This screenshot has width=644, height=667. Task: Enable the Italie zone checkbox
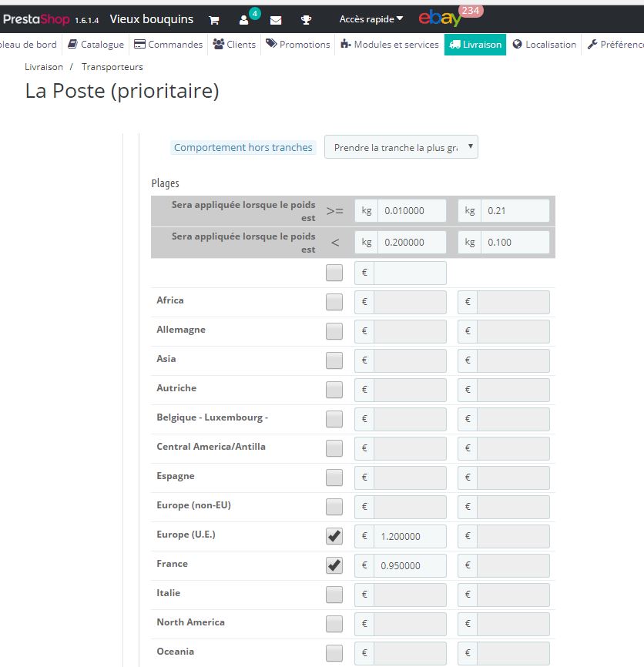334,595
